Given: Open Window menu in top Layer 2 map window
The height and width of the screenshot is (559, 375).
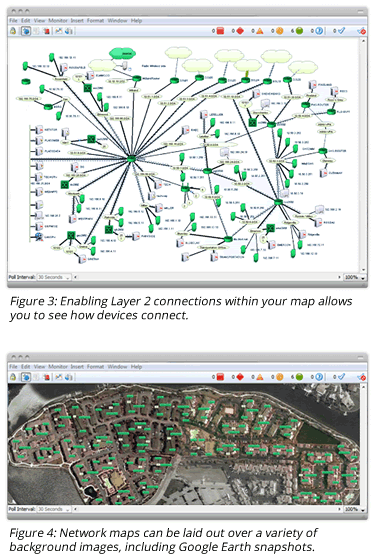Looking at the screenshot, I should coord(117,21).
